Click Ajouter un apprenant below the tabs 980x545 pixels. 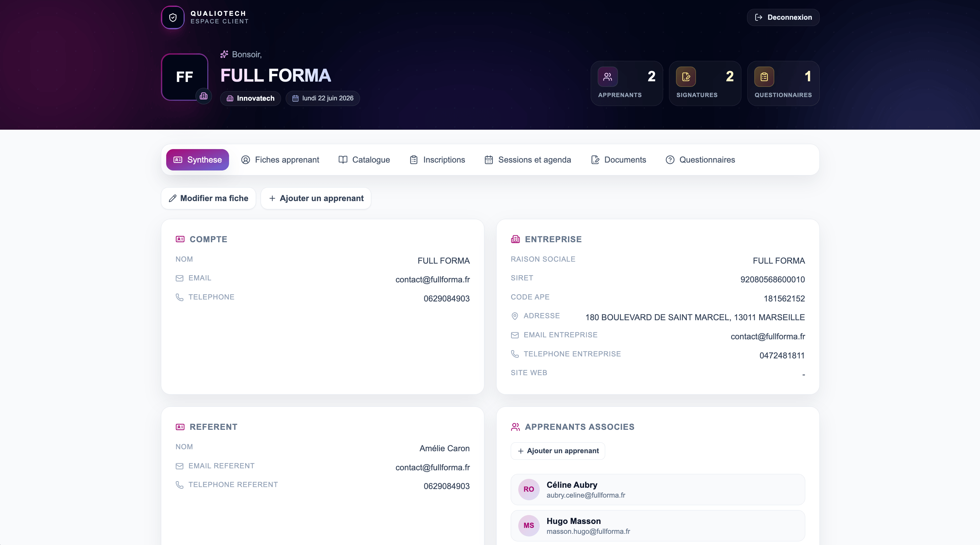(x=316, y=198)
